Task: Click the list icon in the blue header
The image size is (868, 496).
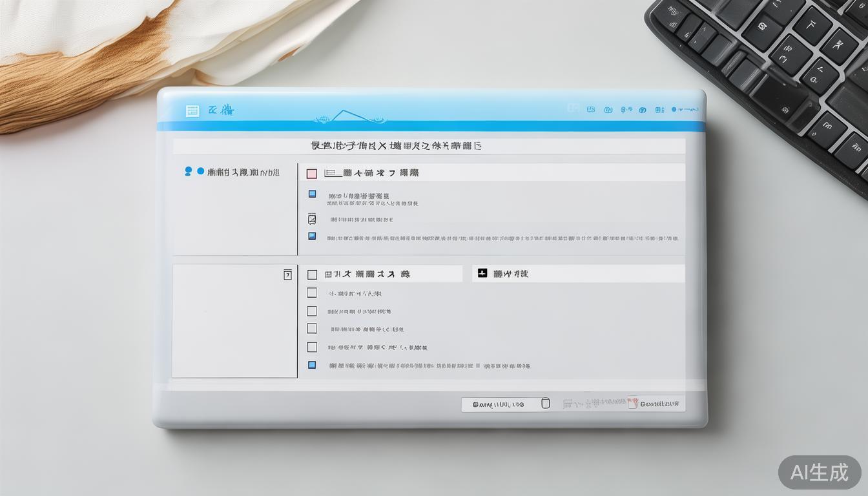Action: coord(192,110)
